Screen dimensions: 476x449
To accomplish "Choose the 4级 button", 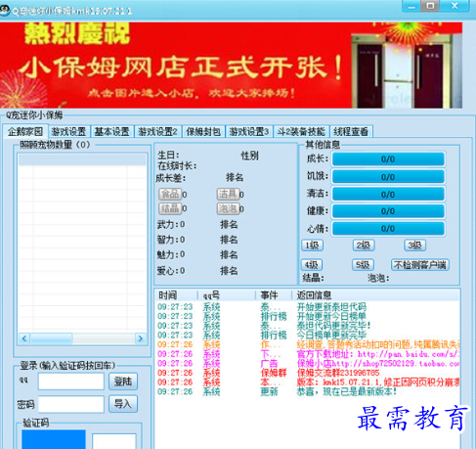I will coord(312,265).
